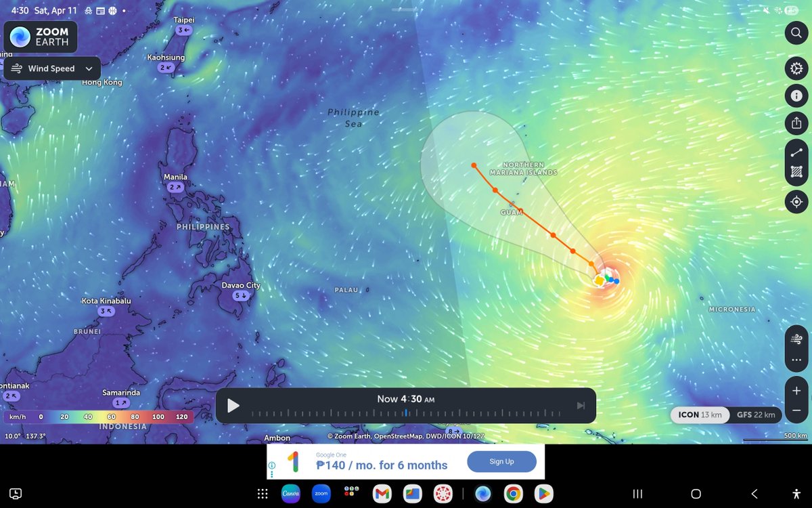Click the Guam map label
The width and height of the screenshot is (812, 508).
(x=512, y=212)
